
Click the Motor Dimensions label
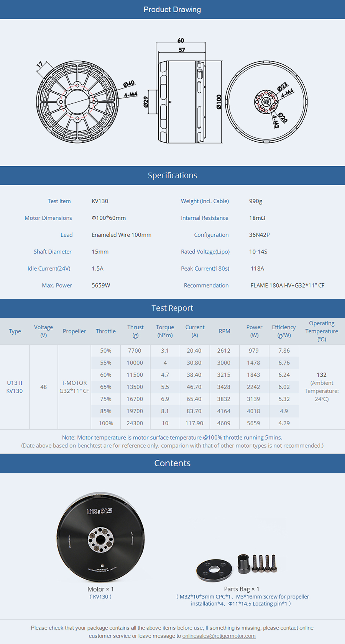(48, 218)
